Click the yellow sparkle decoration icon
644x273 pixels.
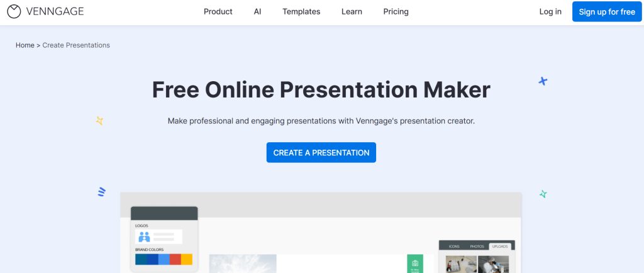point(99,121)
